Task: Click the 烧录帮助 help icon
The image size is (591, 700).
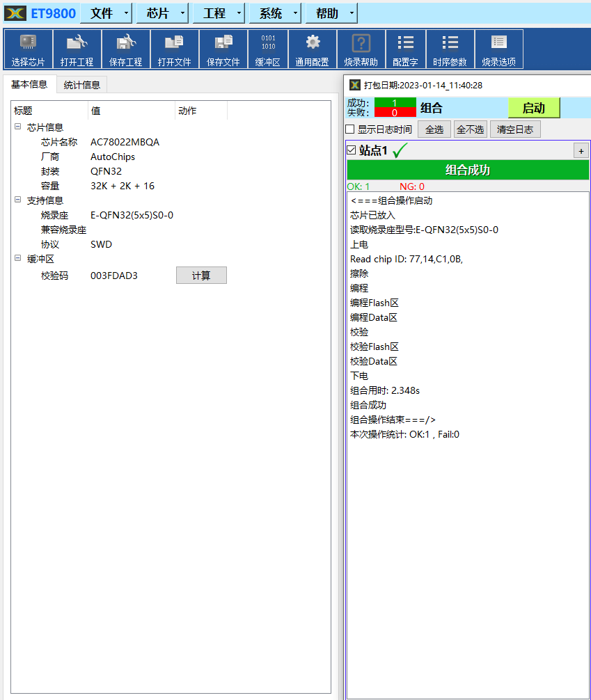Action: coord(360,49)
